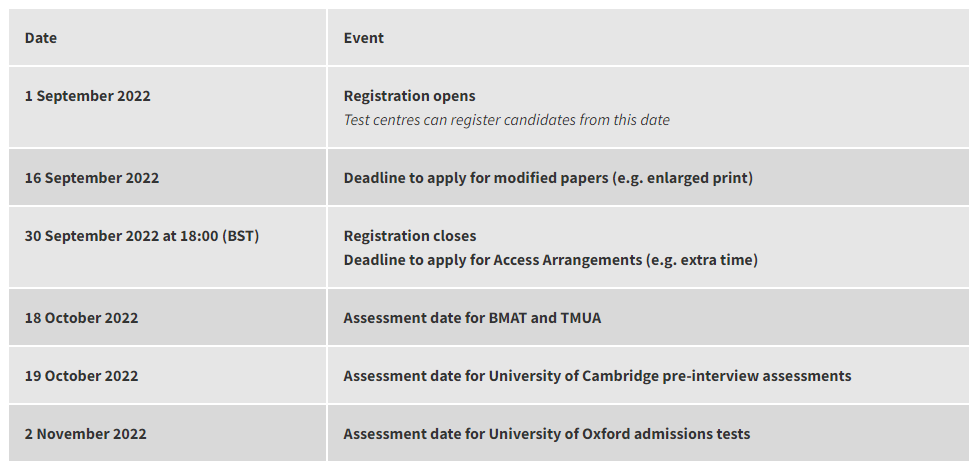Select the "30 September 2022" date text
Viewport: 978px width, 469px height.
pos(91,236)
